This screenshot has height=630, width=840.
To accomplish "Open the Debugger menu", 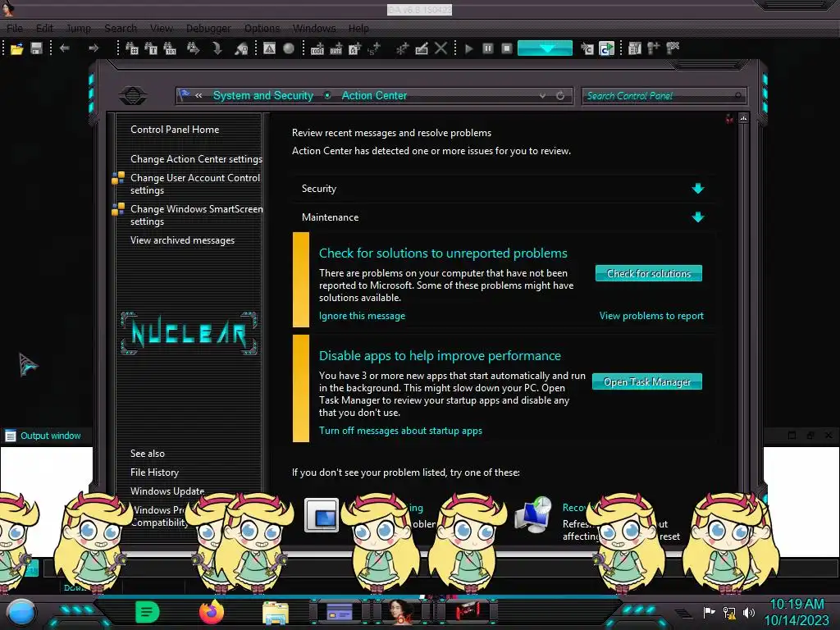I will tap(208, 29).
